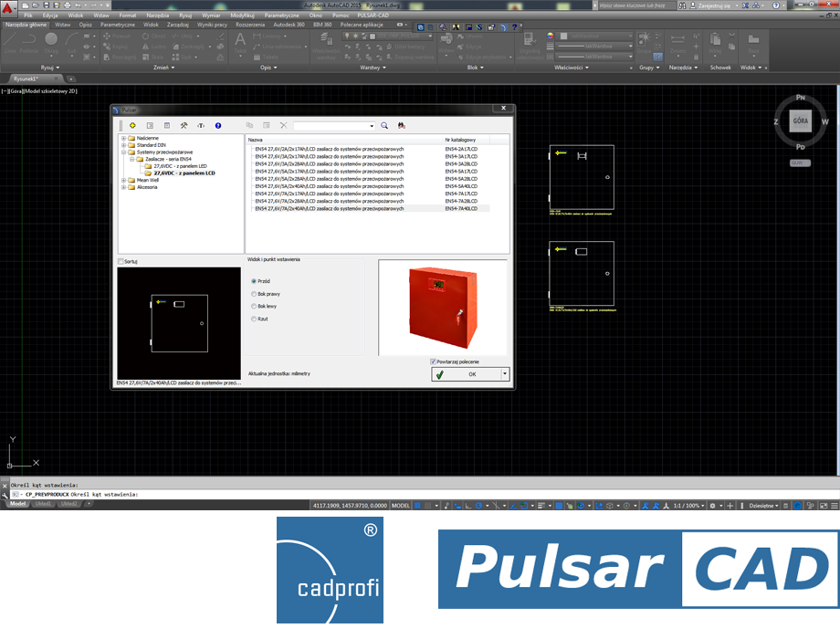
Task: Click the delete X icon in Pulsar toolbar
Action: click(283, 125)
